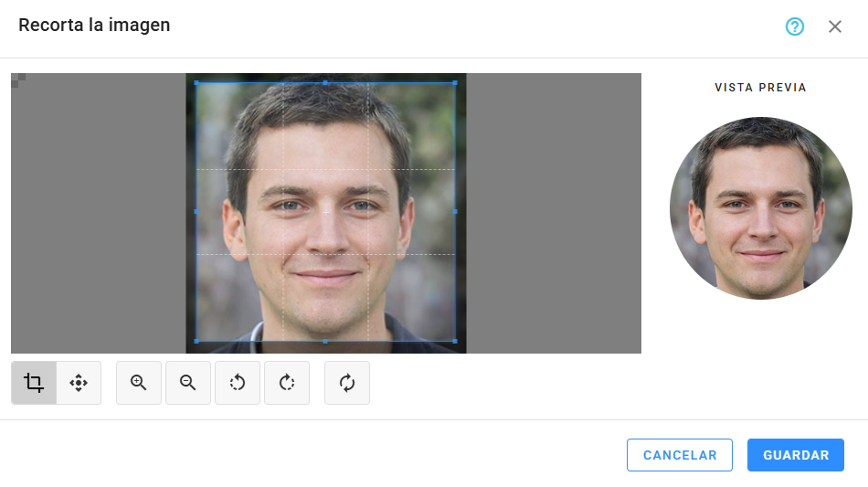Click the bottom-right crop corner handle
Viewport: 868px width, 487px height.
[455, 341]
